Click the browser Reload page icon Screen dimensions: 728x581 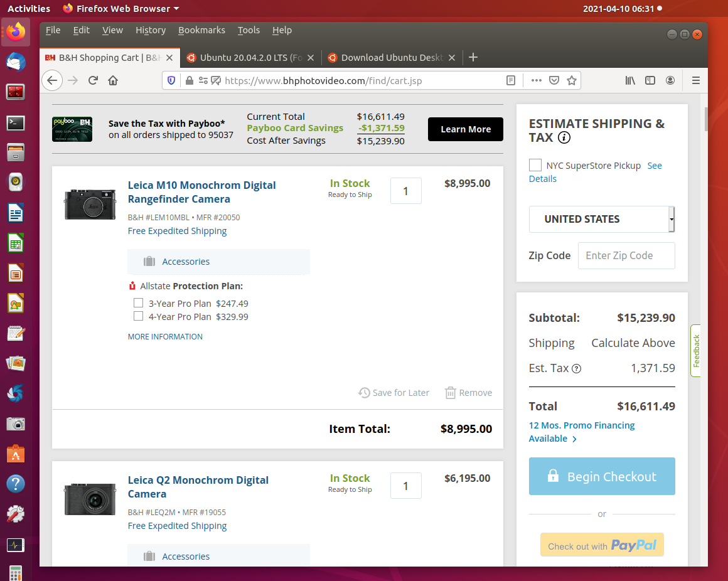[x=93, y=80]
